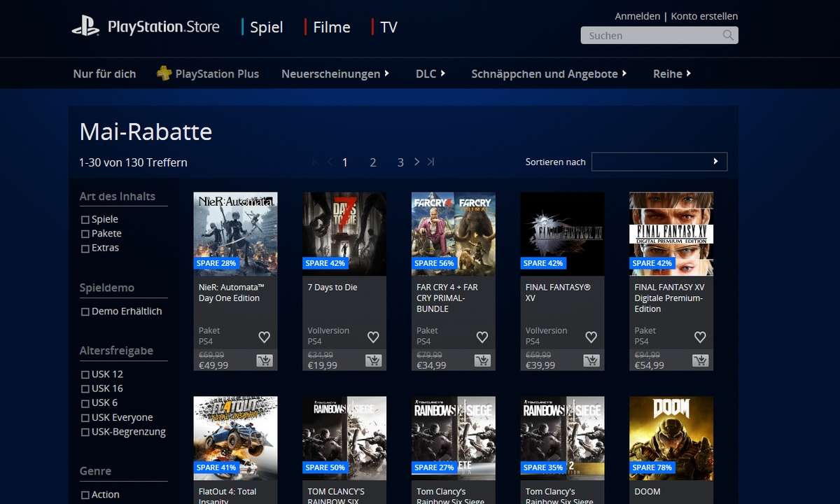Wishlist the FAR CRY 4 bundle heart
840x504 pixels.
tap(482, 337)
